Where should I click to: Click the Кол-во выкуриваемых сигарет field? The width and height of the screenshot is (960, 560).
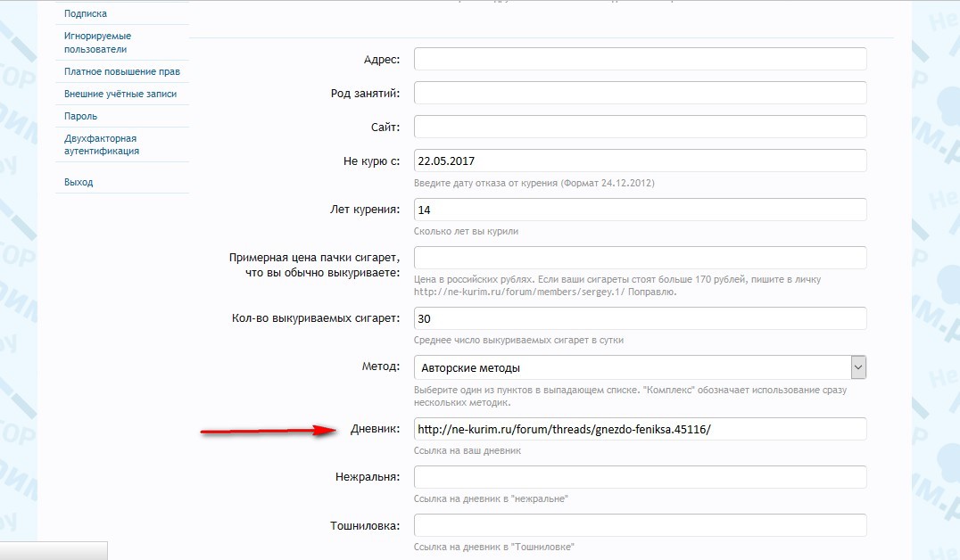[640, 318]
